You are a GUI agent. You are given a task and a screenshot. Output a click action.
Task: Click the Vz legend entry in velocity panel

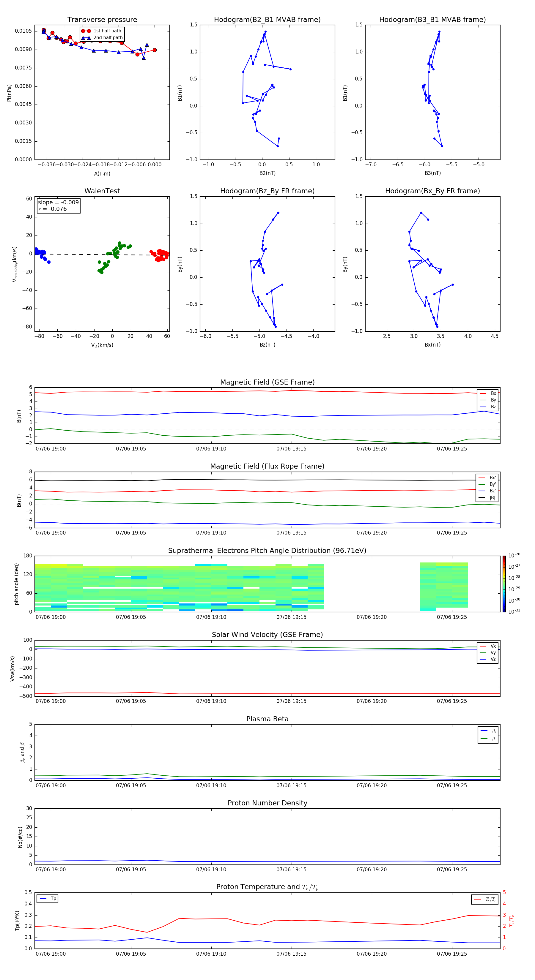pyautogui.click(x=488, y=659)
